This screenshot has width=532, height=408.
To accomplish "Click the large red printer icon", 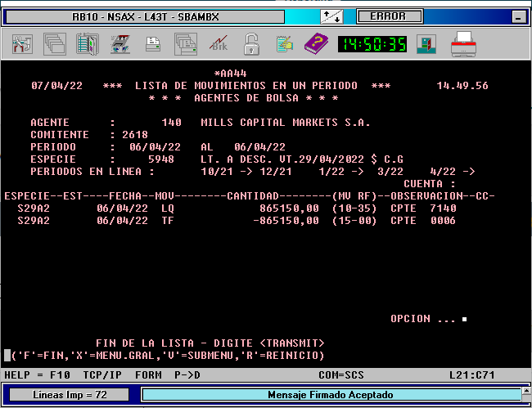I will coord(463,44).
